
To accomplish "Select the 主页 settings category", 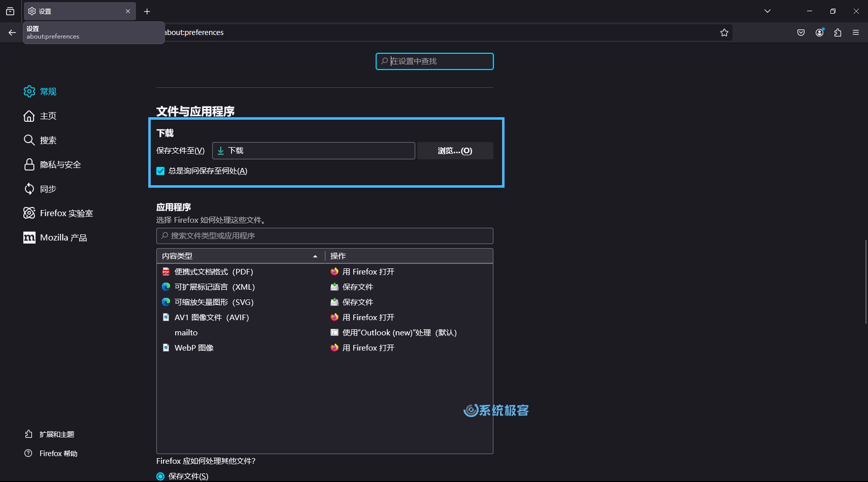I will pos(48,116).
